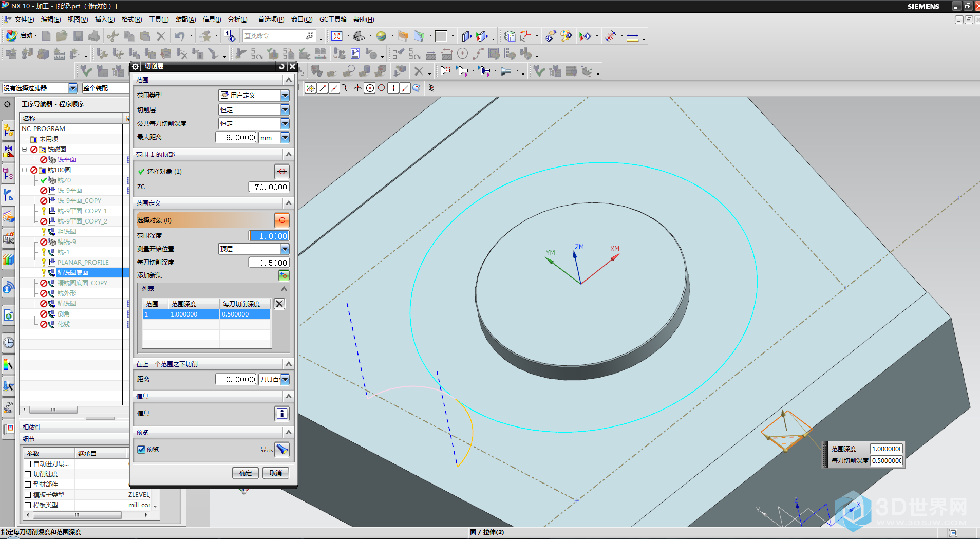This screenshot has height=539, width=980.
Task: Toggle the Existing Point snap option
Action: [393, 88]
